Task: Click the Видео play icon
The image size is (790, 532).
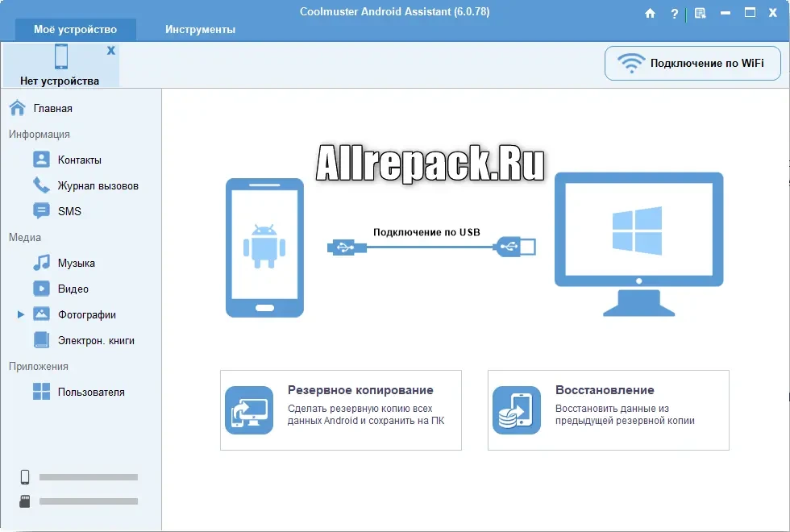Action: tap(41, 289)
